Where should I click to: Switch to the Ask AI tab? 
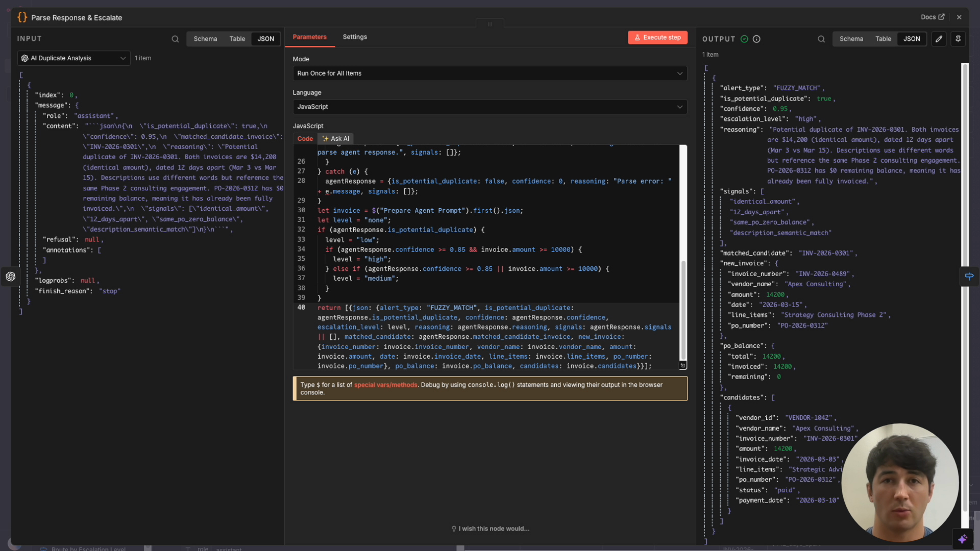pyautogui.click(x=336, y=139)
